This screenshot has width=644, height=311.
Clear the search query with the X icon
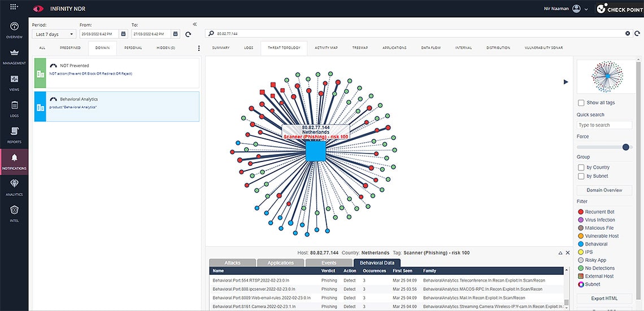628,33
